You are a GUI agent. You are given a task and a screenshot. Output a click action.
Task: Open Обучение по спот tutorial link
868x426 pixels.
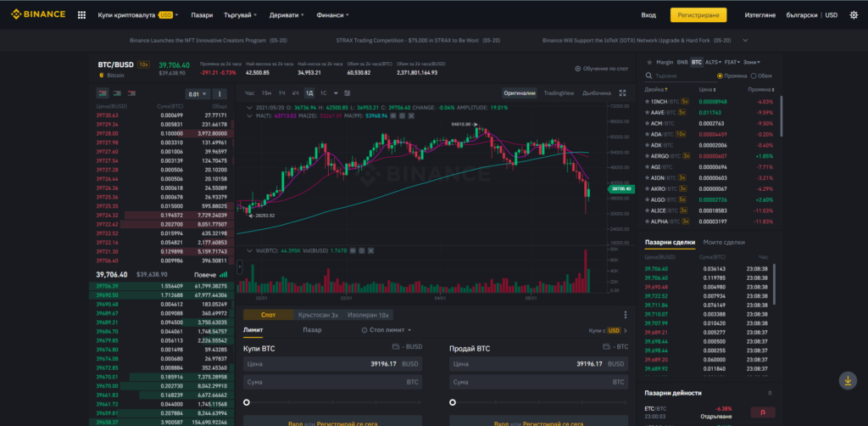coord(602,69)
